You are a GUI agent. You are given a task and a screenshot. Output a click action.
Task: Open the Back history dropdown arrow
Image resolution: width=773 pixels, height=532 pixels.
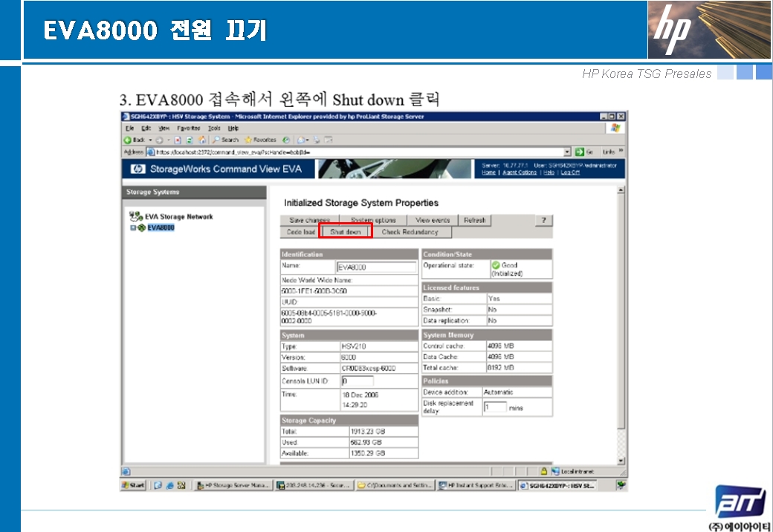[x=151, y=140]
